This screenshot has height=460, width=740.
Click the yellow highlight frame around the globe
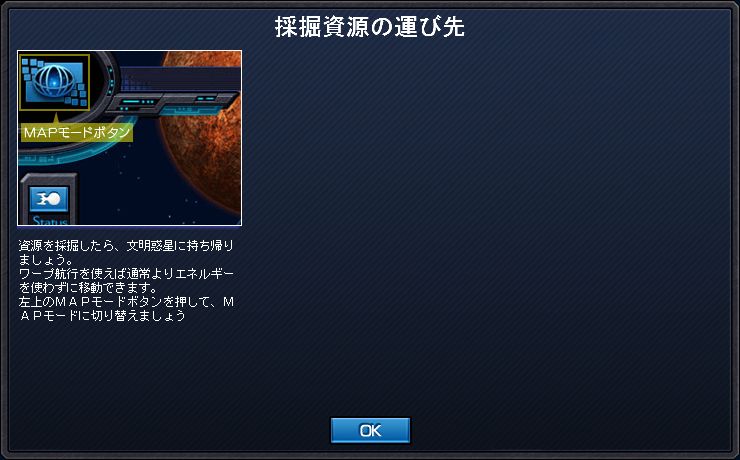point(54,83)
